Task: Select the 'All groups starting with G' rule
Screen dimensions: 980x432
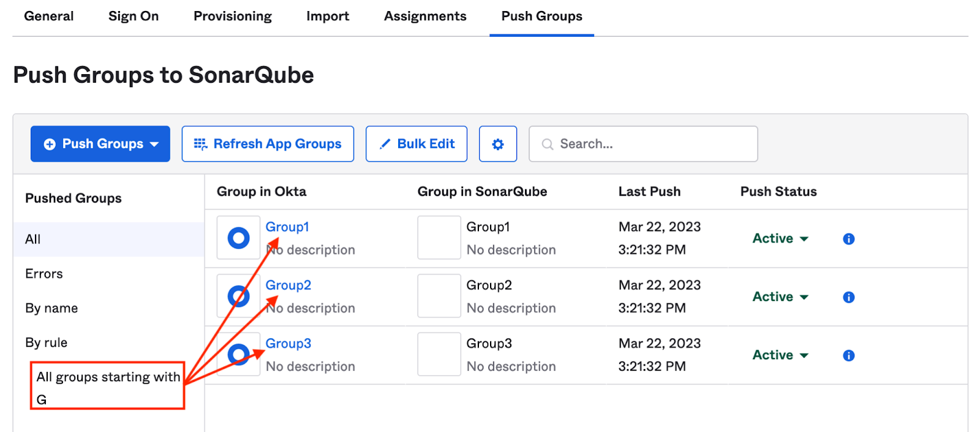Action: (x=108, y=386)
